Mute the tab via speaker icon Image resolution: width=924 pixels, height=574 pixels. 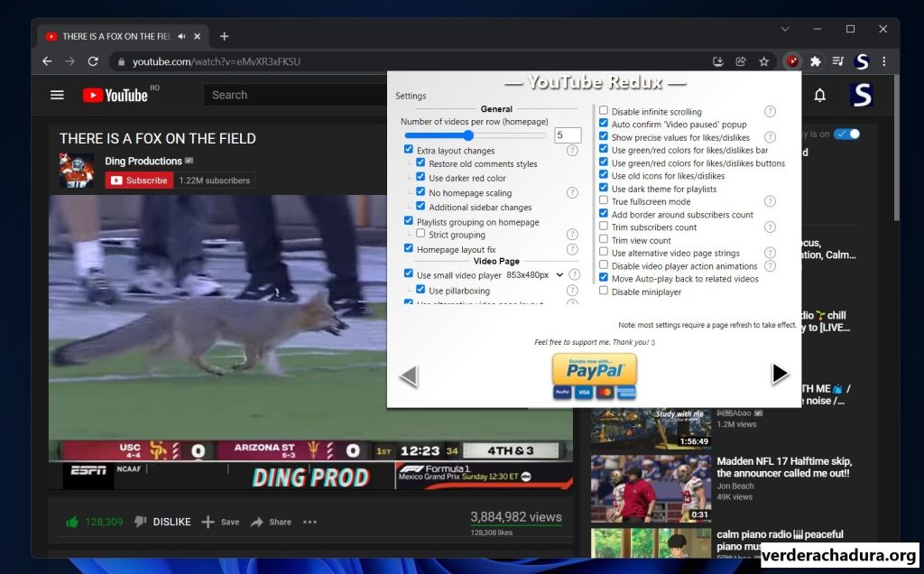click(181, 36)
